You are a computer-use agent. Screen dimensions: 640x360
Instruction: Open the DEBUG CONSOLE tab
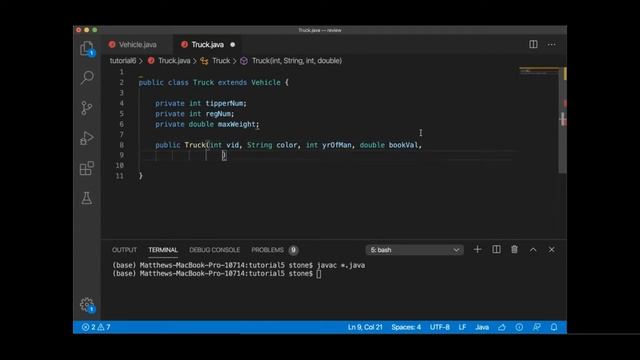[x=215, y=250]
